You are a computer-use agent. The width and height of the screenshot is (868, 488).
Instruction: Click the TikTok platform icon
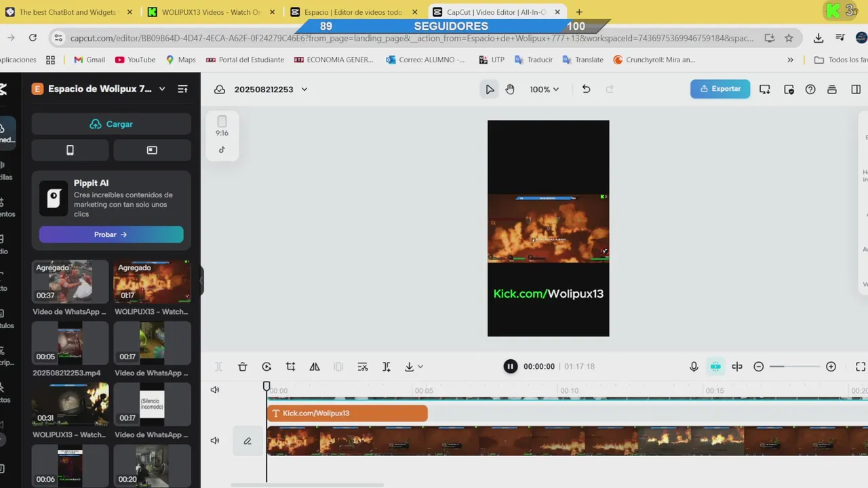[222, 150]
